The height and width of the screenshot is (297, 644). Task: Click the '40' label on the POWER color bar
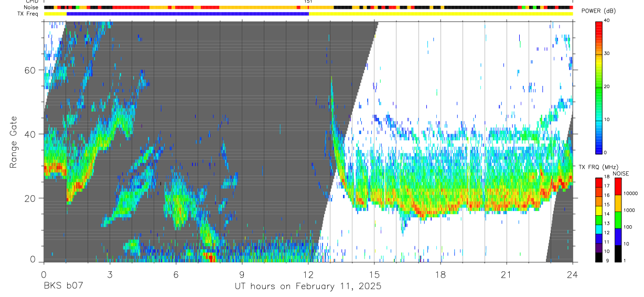pos(607,21)
